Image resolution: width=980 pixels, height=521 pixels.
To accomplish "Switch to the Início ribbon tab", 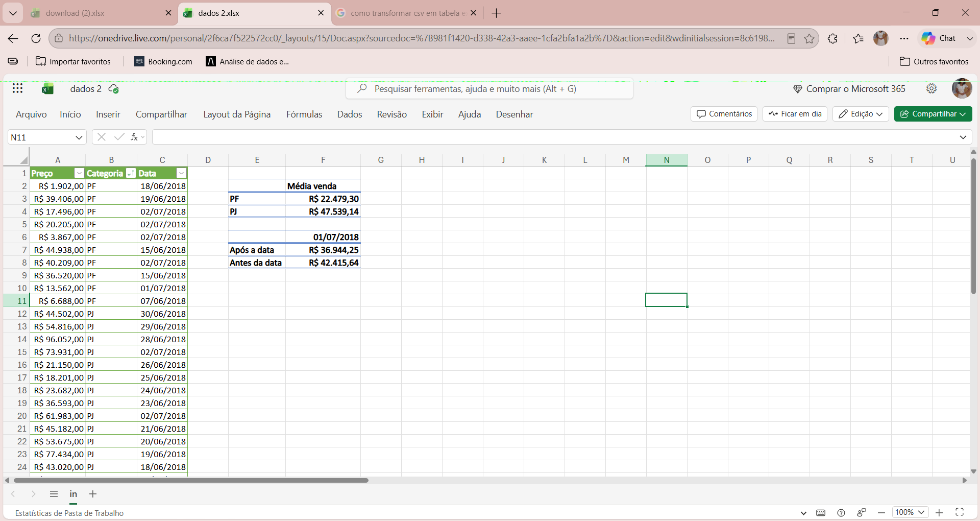I will (x=70, y=114).
